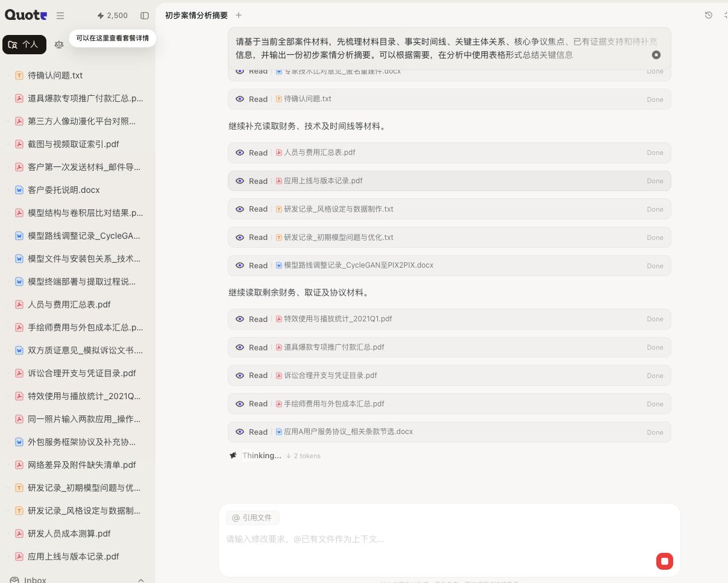The width and height of the screenshot is (728, 583).
Task: Toggle the sidebar panel icon
Action: [145, 16]
